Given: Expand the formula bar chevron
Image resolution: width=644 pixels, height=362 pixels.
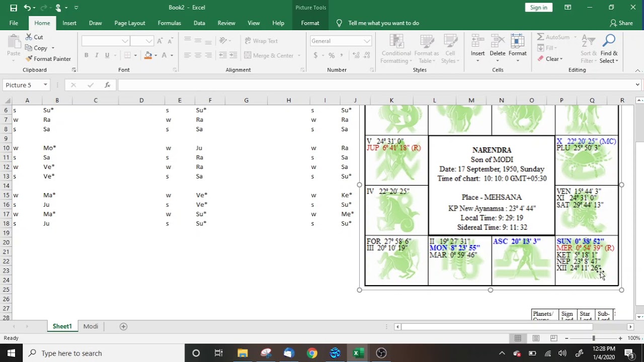Looking at the screenshot, I should [637, 85].
